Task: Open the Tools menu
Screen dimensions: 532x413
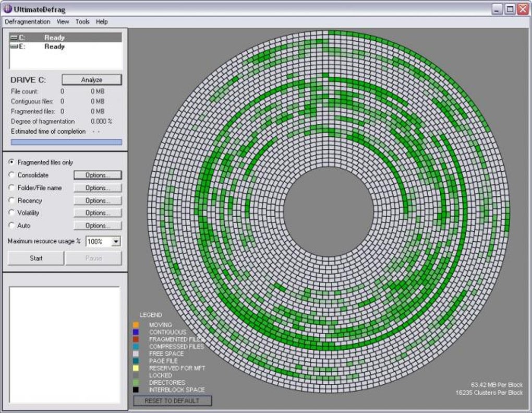Action: (82, 21)
